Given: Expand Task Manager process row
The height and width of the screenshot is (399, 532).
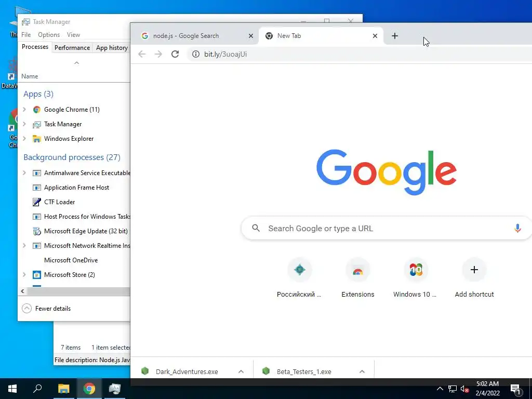Looking at the screenshot, I should (24, 124).
